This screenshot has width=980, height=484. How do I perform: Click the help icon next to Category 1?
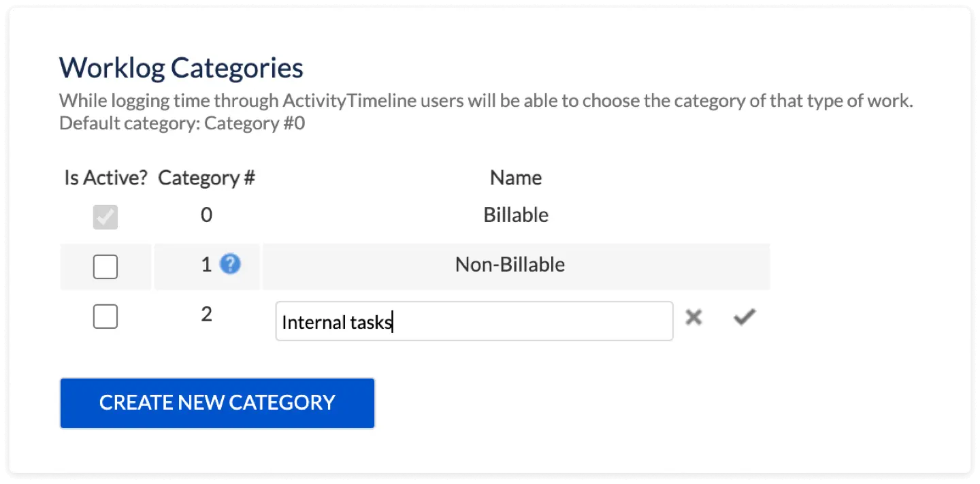pyautogui.click(x=229, y=264)
